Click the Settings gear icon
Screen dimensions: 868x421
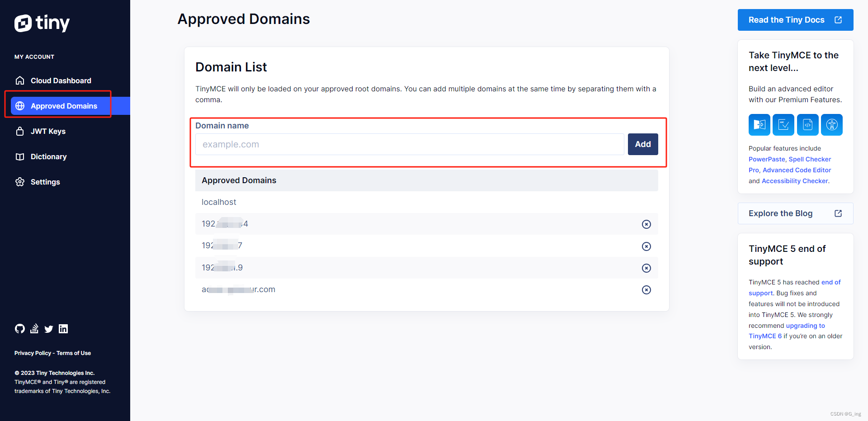[20, 182]
